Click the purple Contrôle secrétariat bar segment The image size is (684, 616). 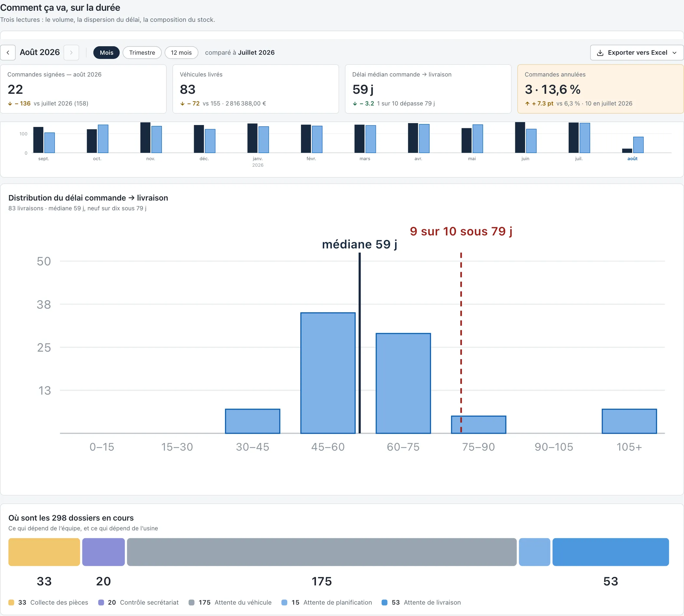pyautogui.click(x=103, y=552)
